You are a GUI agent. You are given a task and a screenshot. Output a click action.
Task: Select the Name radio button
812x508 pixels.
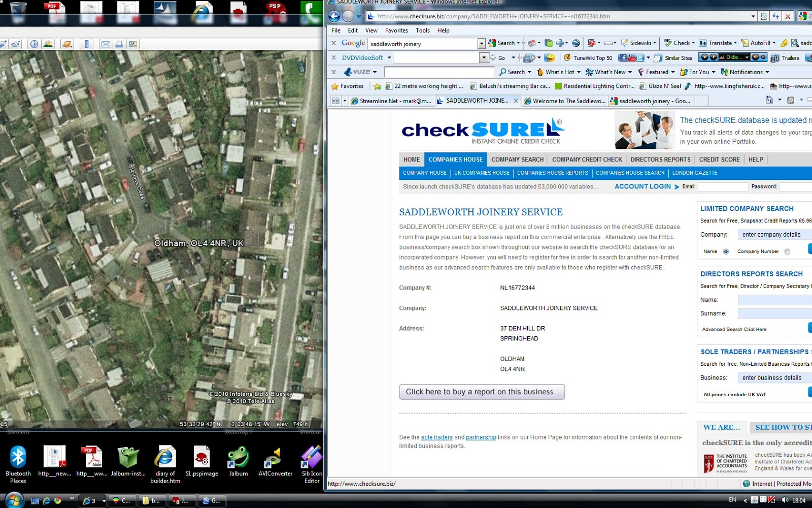click(726, 251)
